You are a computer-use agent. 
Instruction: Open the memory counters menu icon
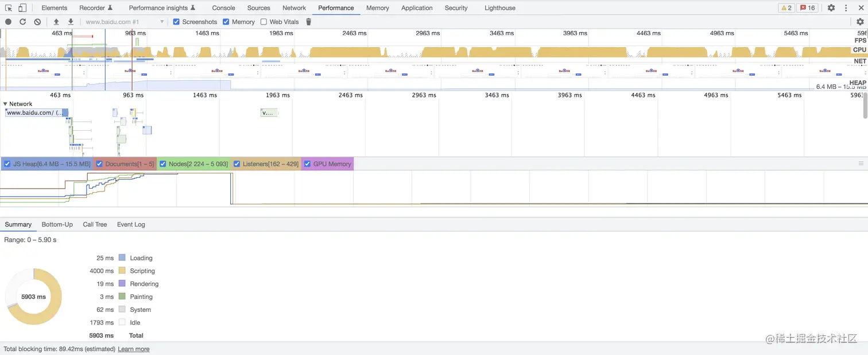(x=861, y=163)
